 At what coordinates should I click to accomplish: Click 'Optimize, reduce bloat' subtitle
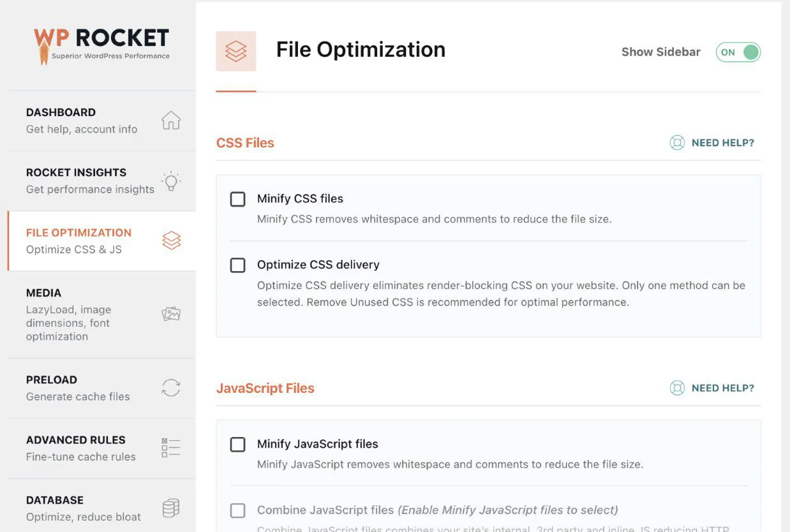(84, 517)
